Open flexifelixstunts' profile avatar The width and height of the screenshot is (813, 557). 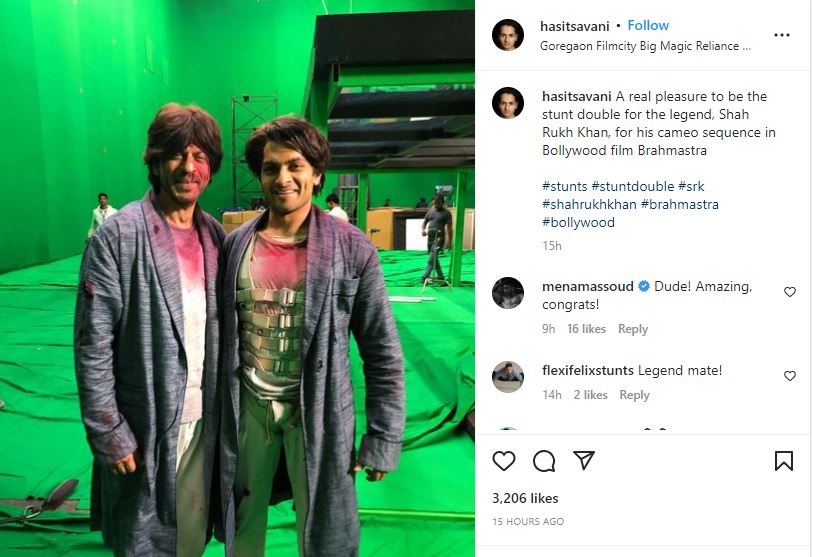(x=508, y=377)
